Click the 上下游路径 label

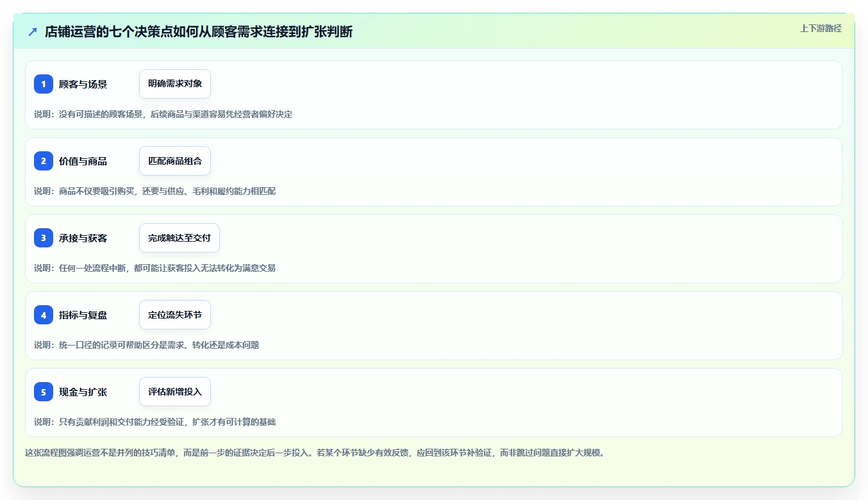pos(821,28)
